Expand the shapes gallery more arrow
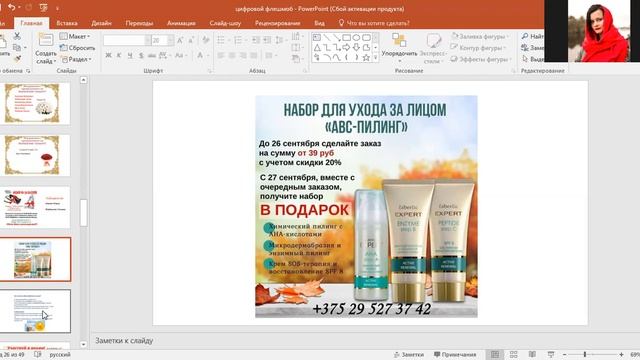Viewport: 640px width, 360px height. pos(376,58)
